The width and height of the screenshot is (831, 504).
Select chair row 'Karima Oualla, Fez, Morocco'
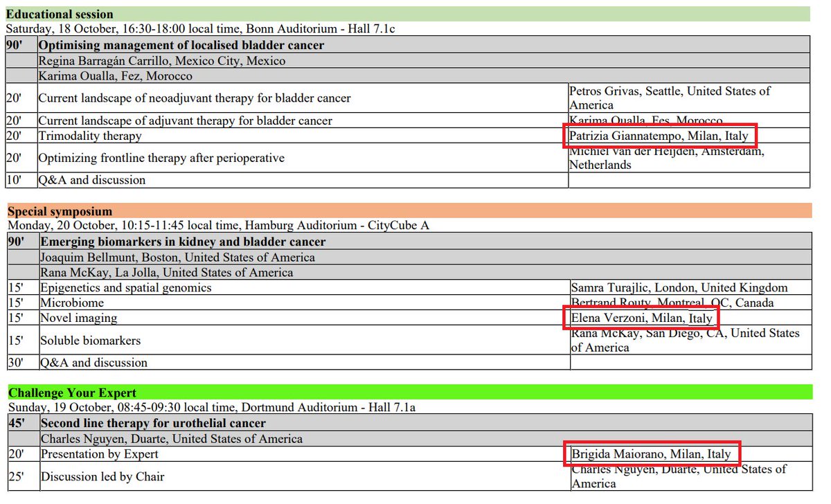coord(116,75)
